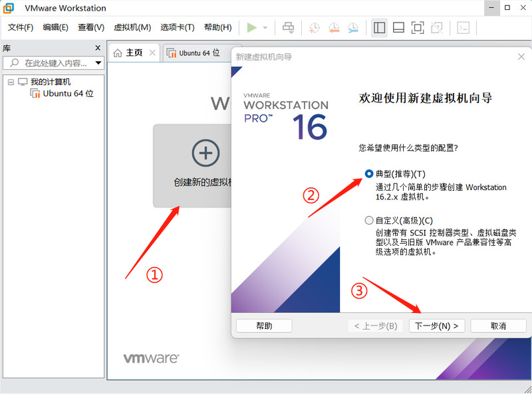Close the library panel
Screen dimensions: 532x394
click(x=98, y=48)
